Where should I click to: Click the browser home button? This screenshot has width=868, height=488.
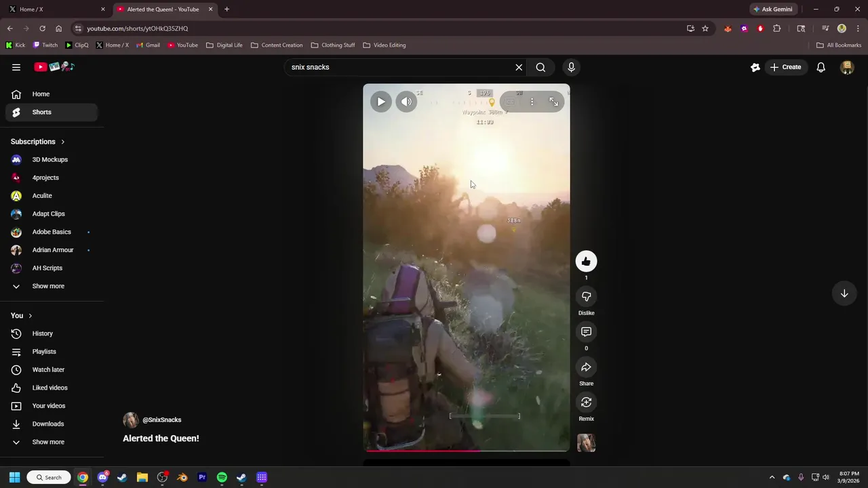click(59, 28)
